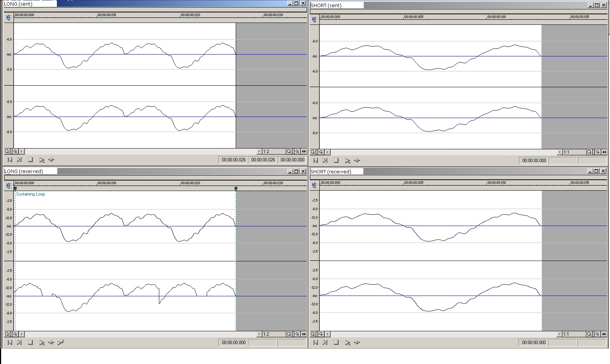Image resolution: width=610 pixels, height=364 pixels.
Task: Click time zoom-out magnifier in LONG (received)
Action: (x=297, y=334)
